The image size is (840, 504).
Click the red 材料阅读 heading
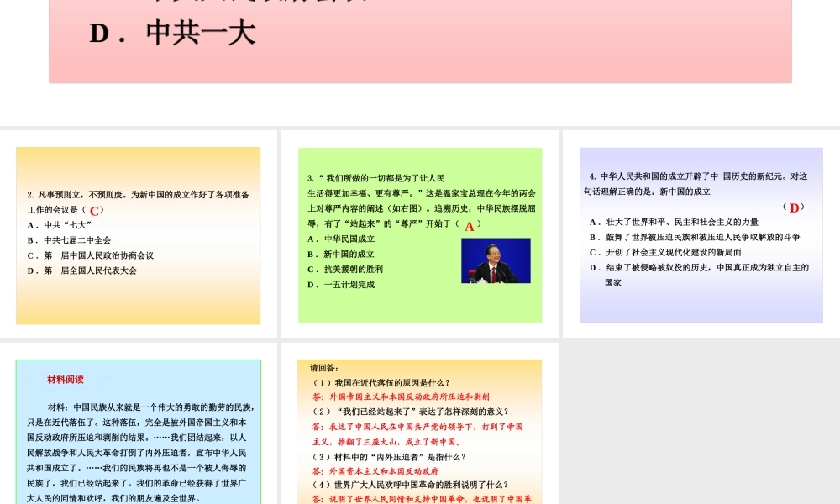click(x=66, y=380)
